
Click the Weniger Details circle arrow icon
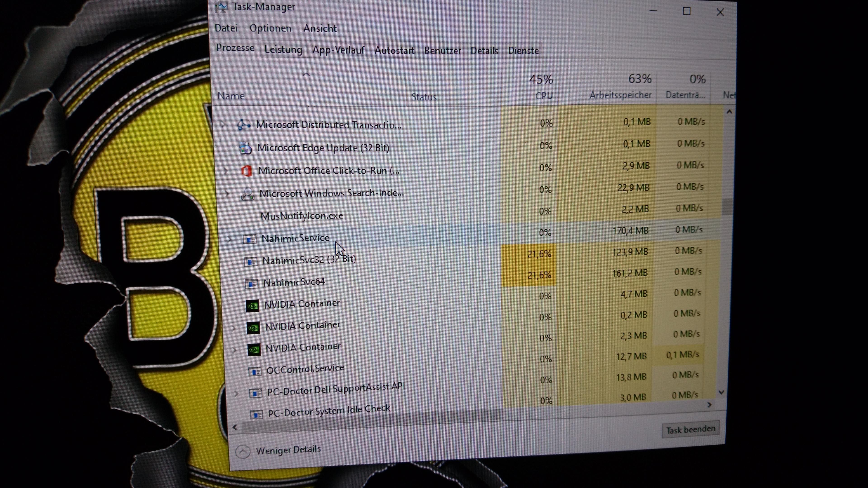(243, 452)
